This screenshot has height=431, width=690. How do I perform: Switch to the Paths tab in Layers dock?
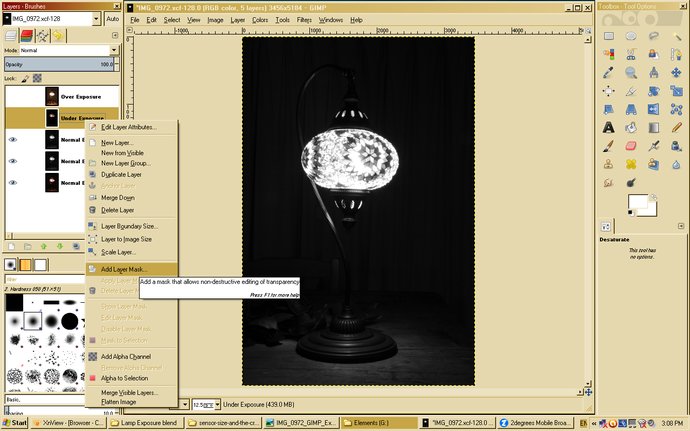click(43, 36)
